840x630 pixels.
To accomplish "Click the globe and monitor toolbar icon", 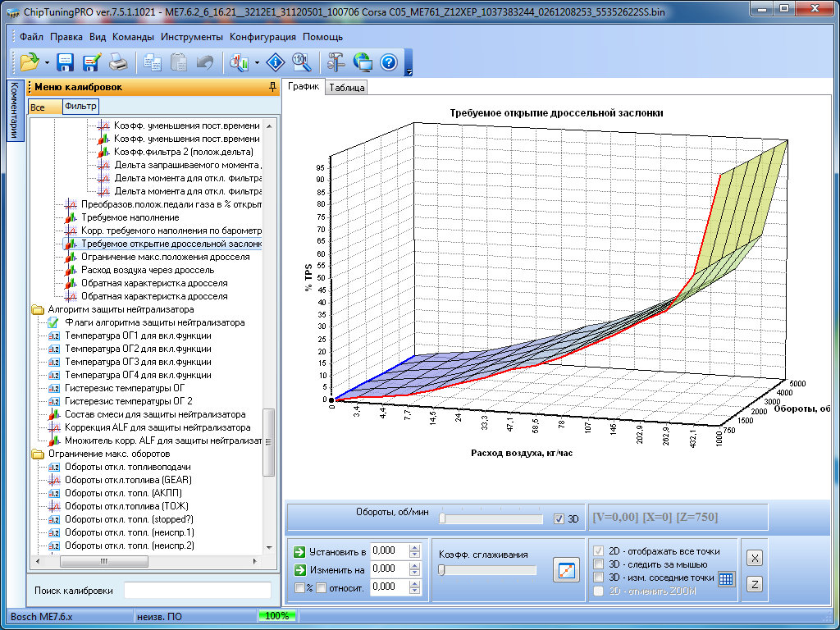I will click(x=363, y=62).
